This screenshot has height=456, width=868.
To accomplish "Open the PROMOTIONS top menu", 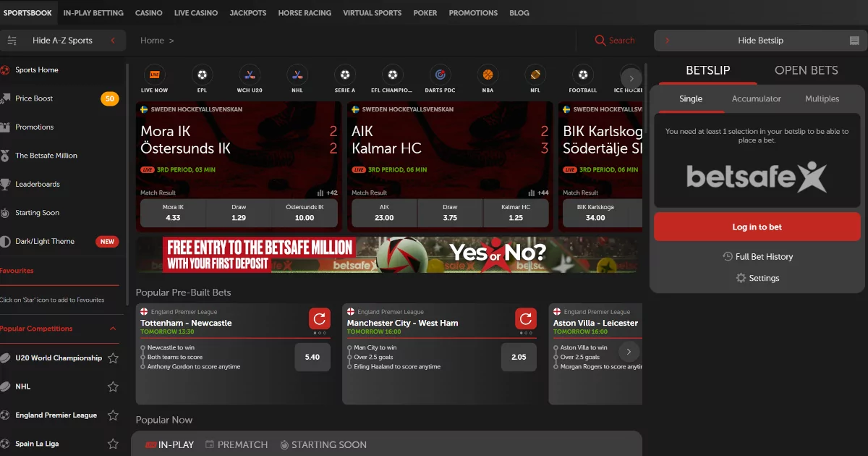I will 473,13.
